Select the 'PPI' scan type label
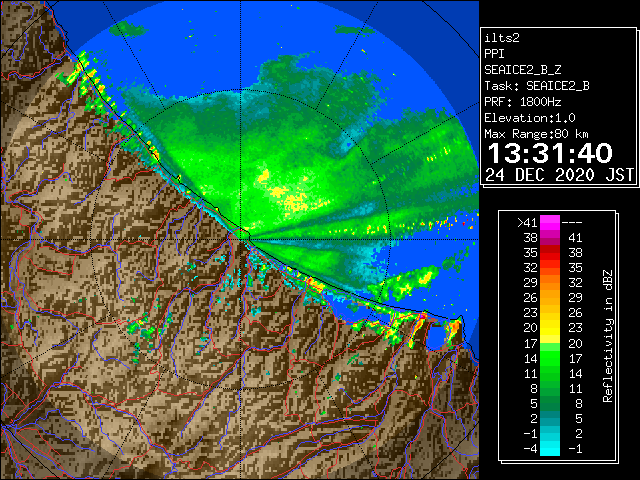The image size is (640, 480). [x=494, y=54]
